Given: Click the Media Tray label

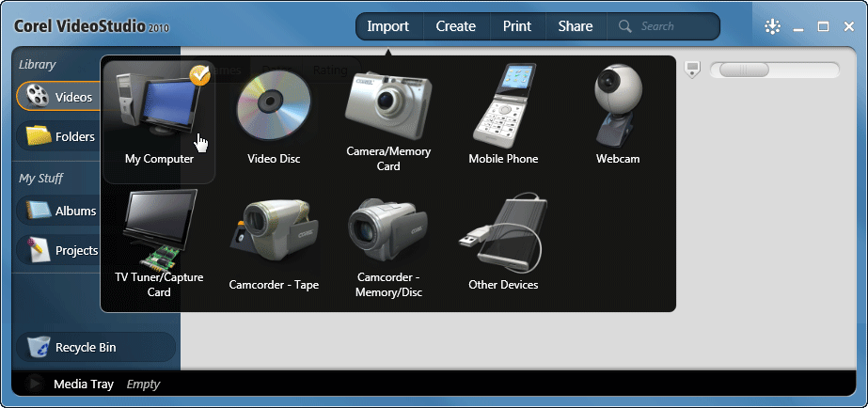Looking at the screenshot, I should 84,384.
